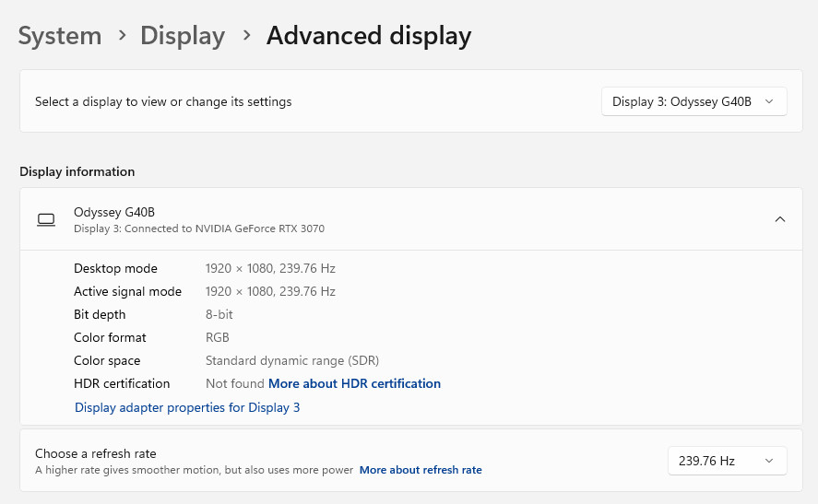Open Display adapter properties for Display 3
818x504 pixels.
tap(187, 407)
